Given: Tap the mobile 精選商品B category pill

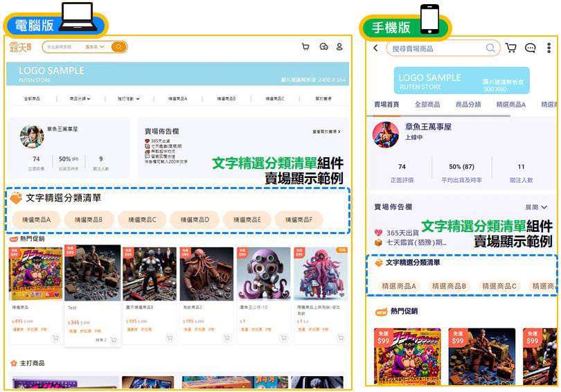Looking at the screenshot, I should click(x=449, y=286).
